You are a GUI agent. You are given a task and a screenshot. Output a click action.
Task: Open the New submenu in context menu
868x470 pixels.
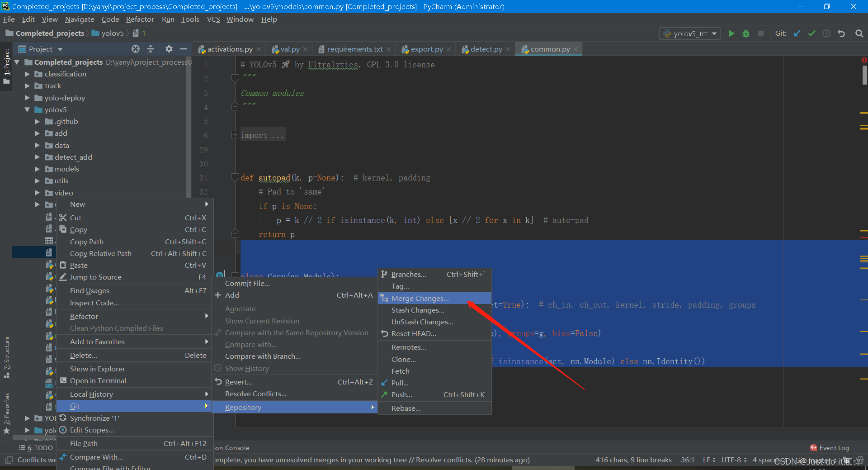pos(134,204)
